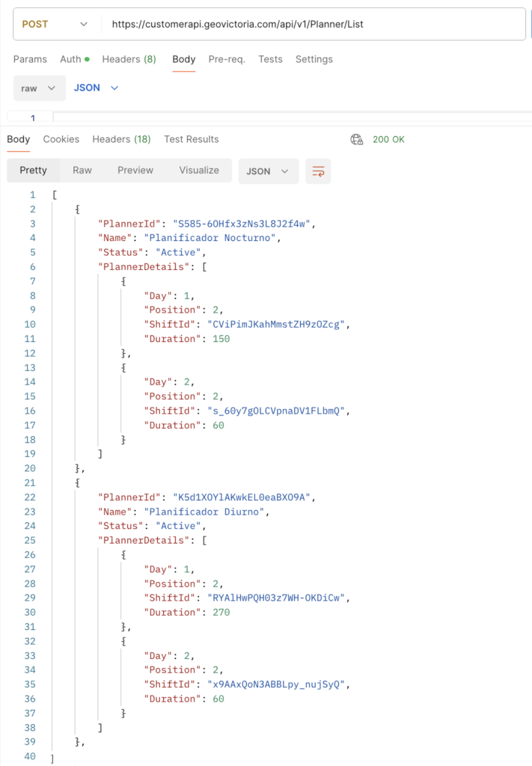This screenshot has width=532, height=766.
Task: Open the Test Results tab
Action: pos(192,139)
